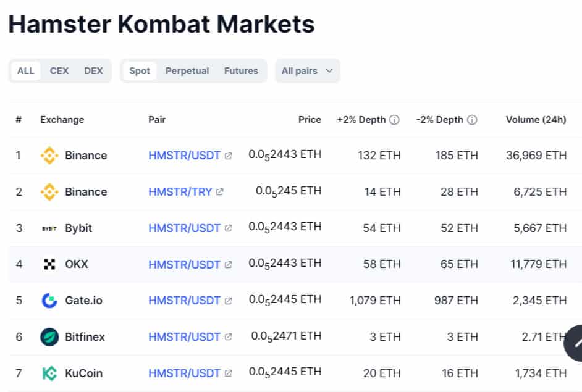This screenshot has width=582, height=392.
Task: Sort by Volume (24h) column header
Action: (536, 119)
